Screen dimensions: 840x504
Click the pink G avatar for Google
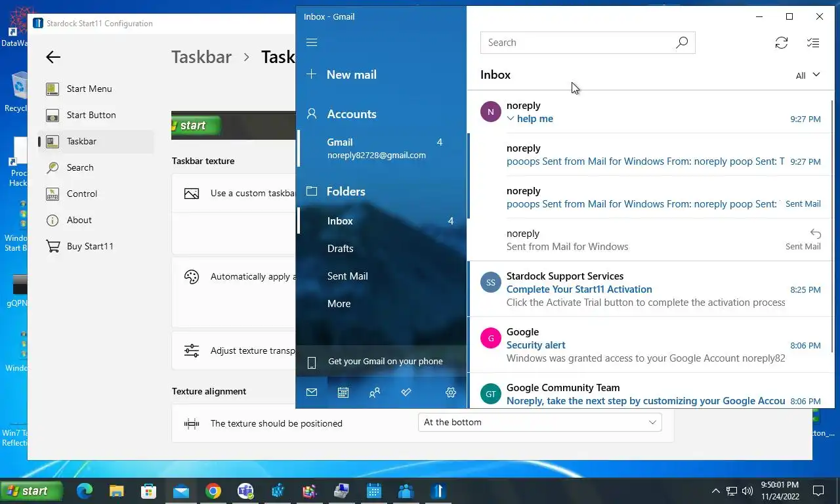click(491, 338)
